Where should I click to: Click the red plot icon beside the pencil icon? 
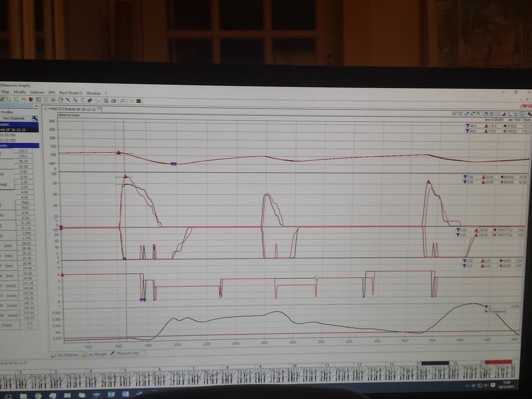[x=9, y=99]
